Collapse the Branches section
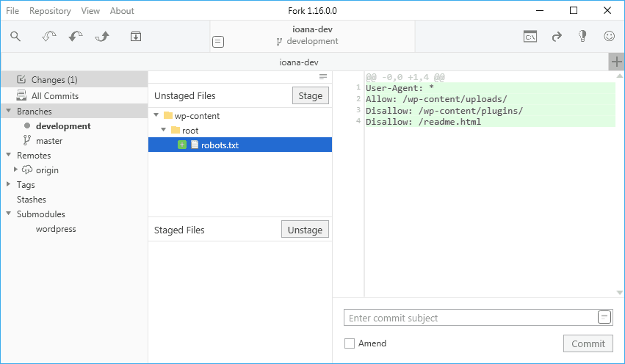The image size is (625, 364). tap(8, 111)
